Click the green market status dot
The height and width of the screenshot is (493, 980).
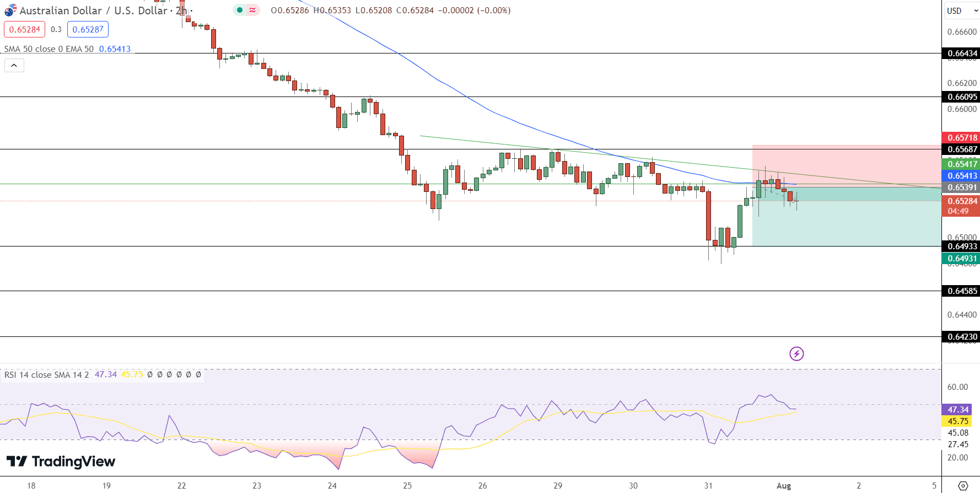click(240, 10)
